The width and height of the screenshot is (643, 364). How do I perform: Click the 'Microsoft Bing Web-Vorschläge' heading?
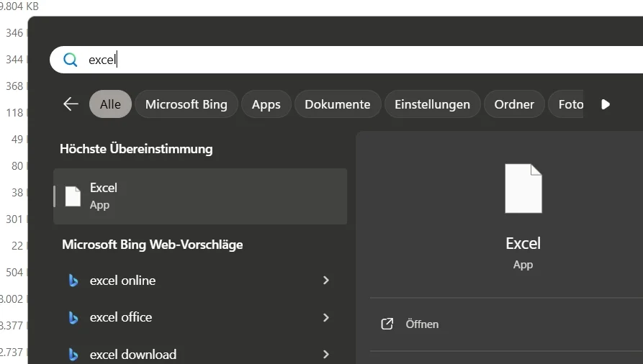[153, 245]
